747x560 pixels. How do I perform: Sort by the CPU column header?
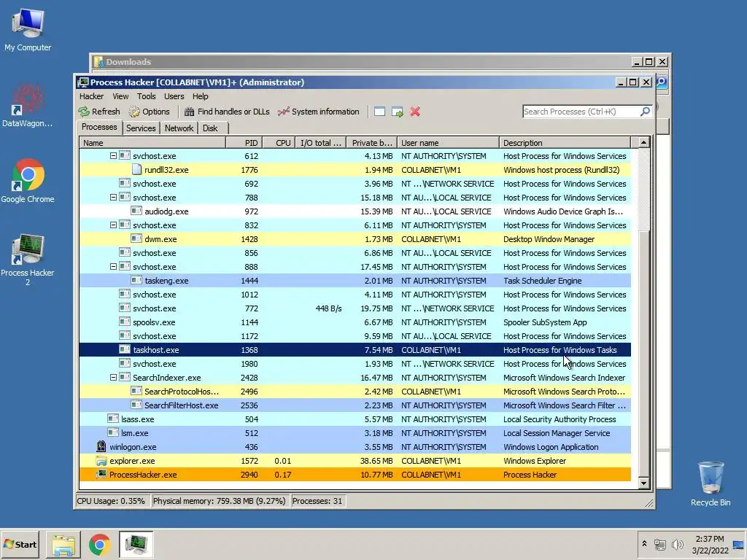(x=278, y=143)
